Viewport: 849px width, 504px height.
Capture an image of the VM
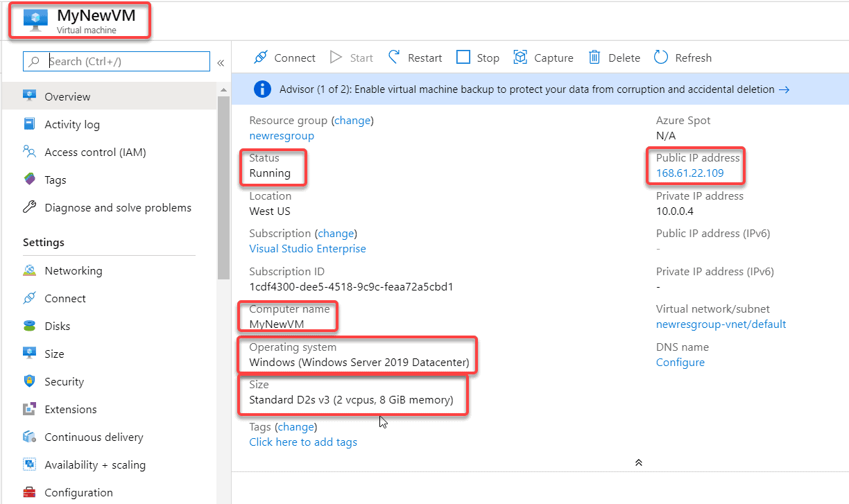(543, 58)
